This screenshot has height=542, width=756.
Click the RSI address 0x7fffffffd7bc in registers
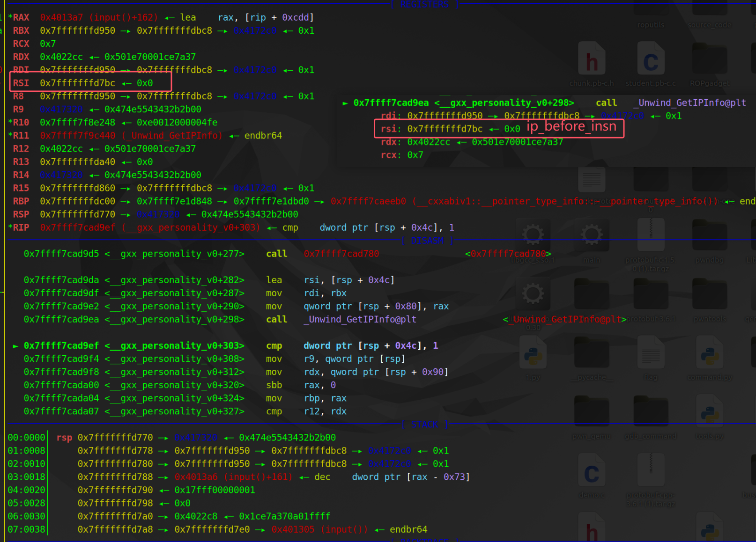pyautogui.click(x=77, y=83)
